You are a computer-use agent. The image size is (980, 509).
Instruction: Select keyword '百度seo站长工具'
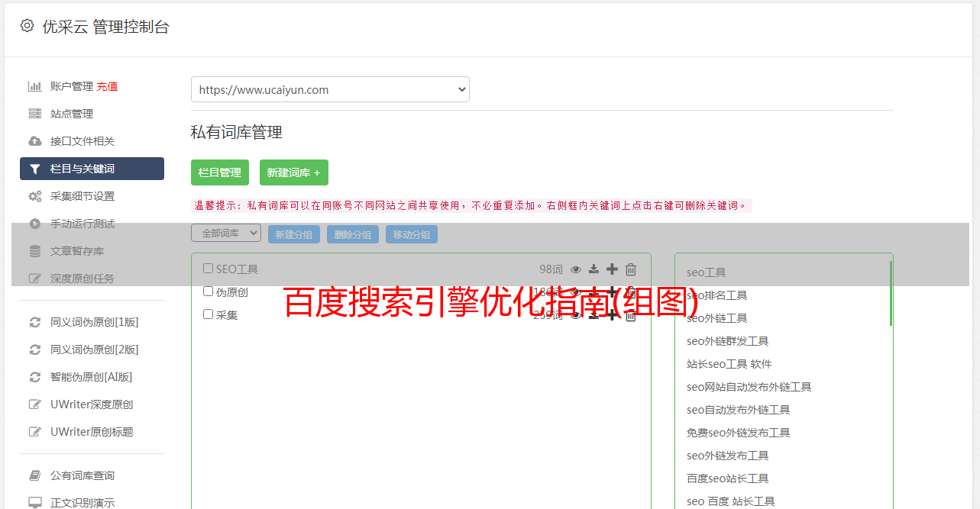(x=728, y=478)
